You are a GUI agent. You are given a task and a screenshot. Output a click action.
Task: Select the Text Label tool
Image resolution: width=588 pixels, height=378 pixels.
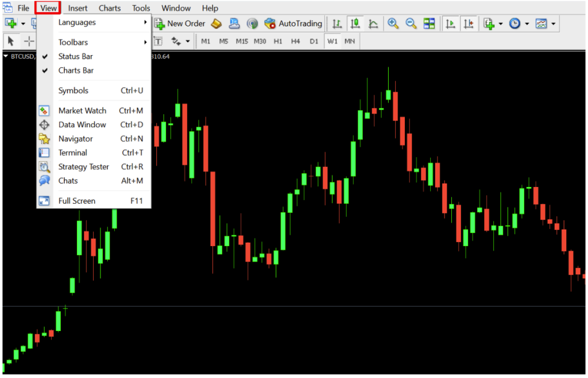coord(158,41)
